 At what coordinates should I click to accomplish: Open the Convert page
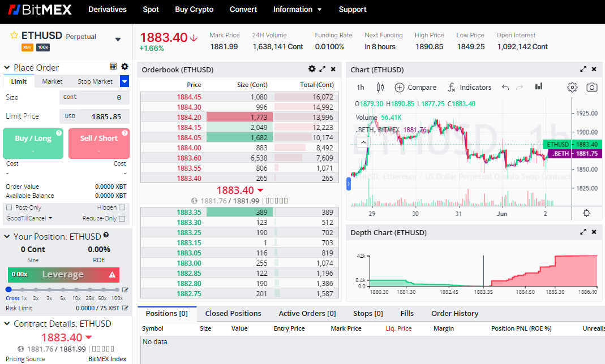pos(243,10)
